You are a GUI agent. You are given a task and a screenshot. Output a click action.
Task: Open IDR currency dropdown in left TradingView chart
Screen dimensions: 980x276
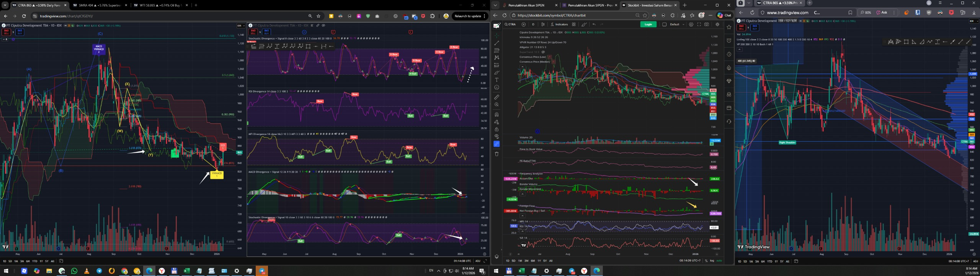241,25
